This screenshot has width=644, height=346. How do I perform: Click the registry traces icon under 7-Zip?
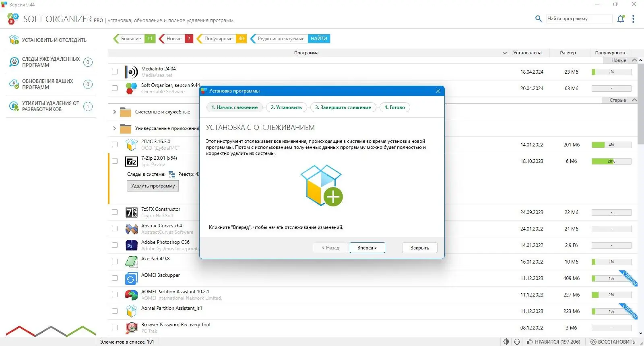172,174
